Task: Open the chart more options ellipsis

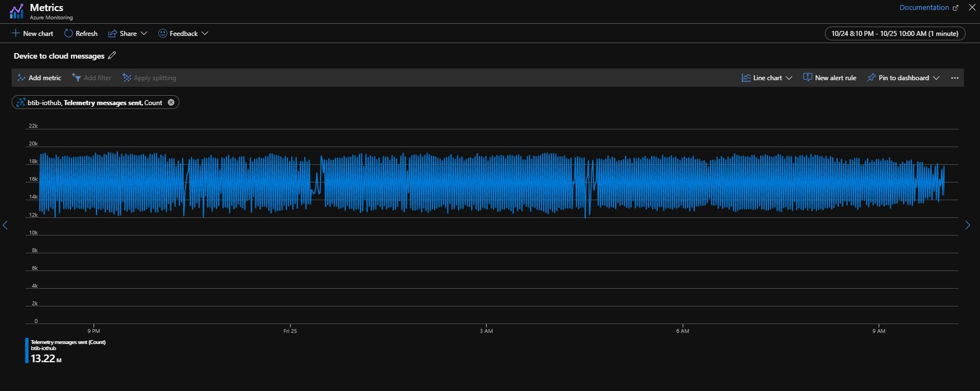Action: click(955, 78)
